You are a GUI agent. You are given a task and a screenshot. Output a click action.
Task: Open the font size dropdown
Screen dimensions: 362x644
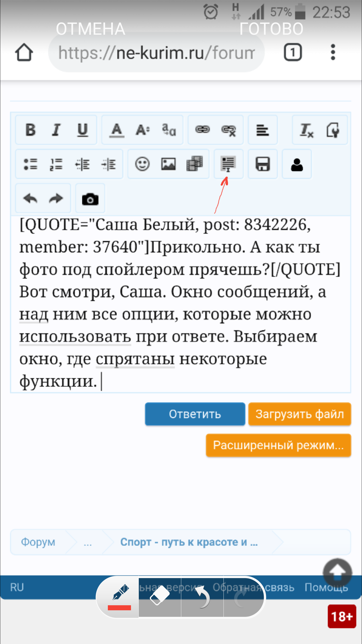pos(143,130)
